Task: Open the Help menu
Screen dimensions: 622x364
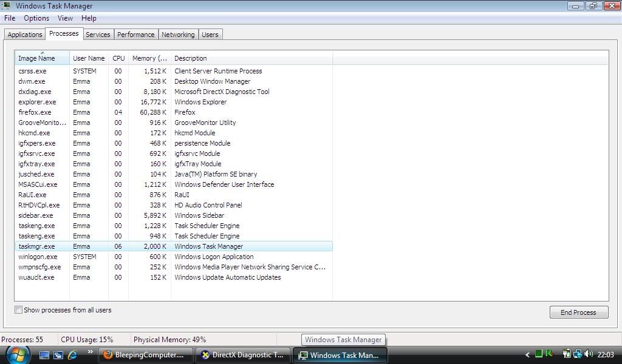Action: click(x=89, y=18)
